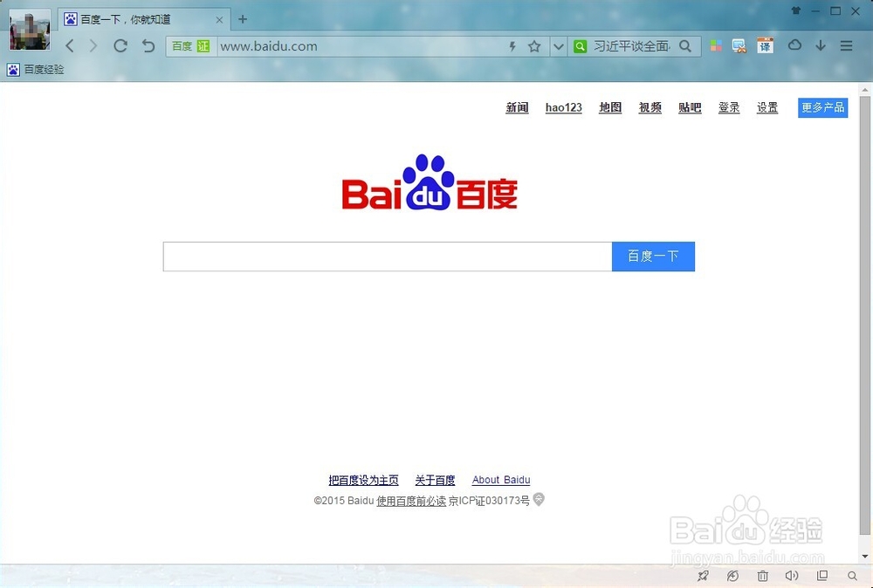Click the user avatar picture
Image resolution: width=873 pixels, height=588 pixels.
point(30,30)
